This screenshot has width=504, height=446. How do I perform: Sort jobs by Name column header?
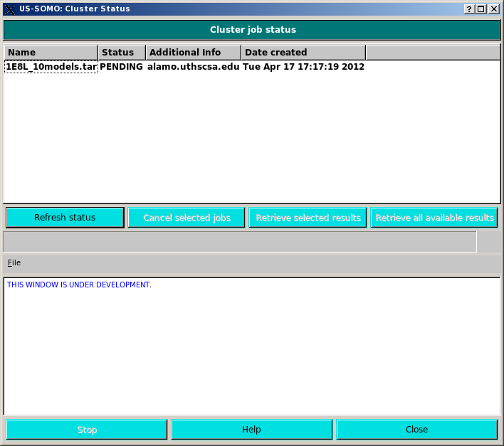[x=51, y=53]
